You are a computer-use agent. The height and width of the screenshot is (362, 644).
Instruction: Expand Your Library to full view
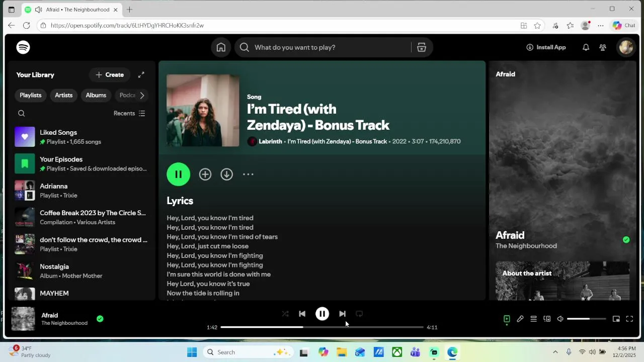tap(141, 75)
